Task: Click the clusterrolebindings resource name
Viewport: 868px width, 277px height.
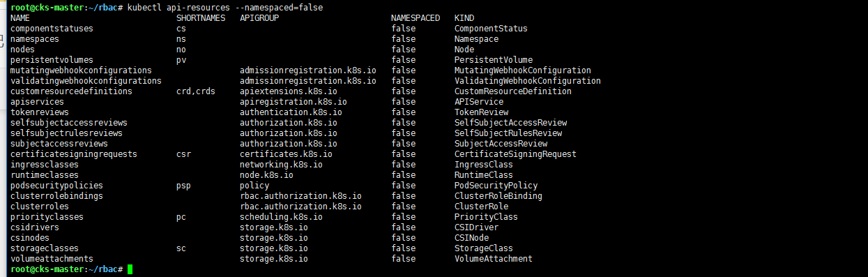Action: 56,196
